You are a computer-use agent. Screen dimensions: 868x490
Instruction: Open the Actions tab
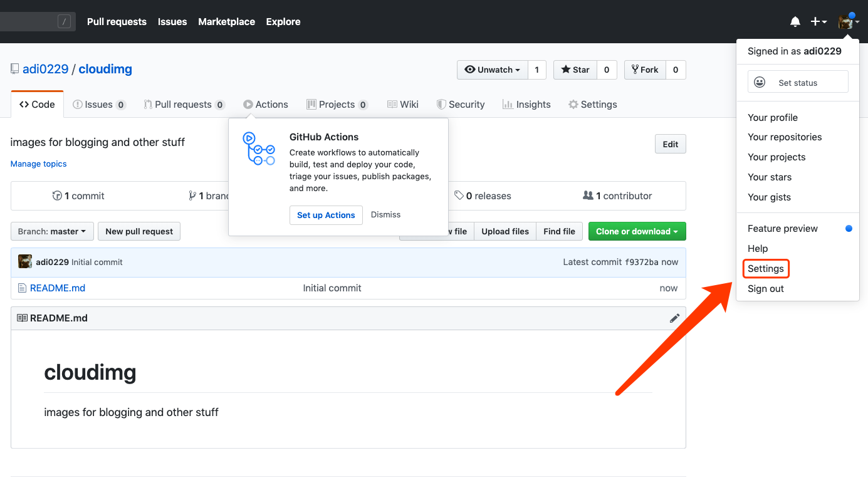coord(266,105)
